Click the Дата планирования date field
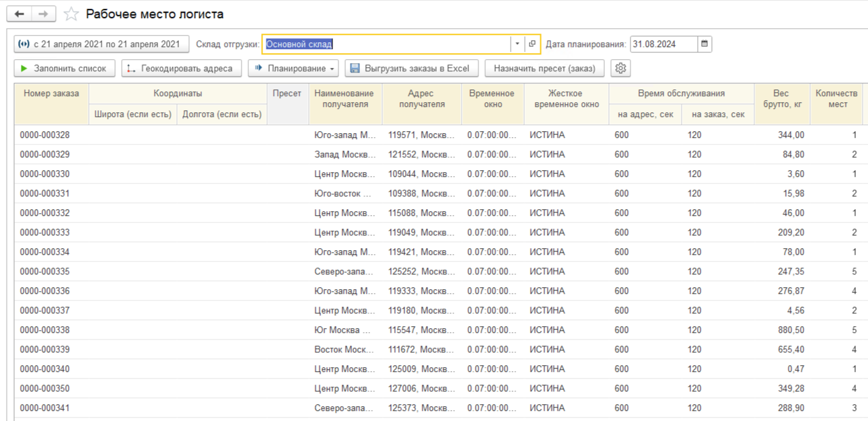Screen dimensions: 868x421 click(x=663, y=44)
